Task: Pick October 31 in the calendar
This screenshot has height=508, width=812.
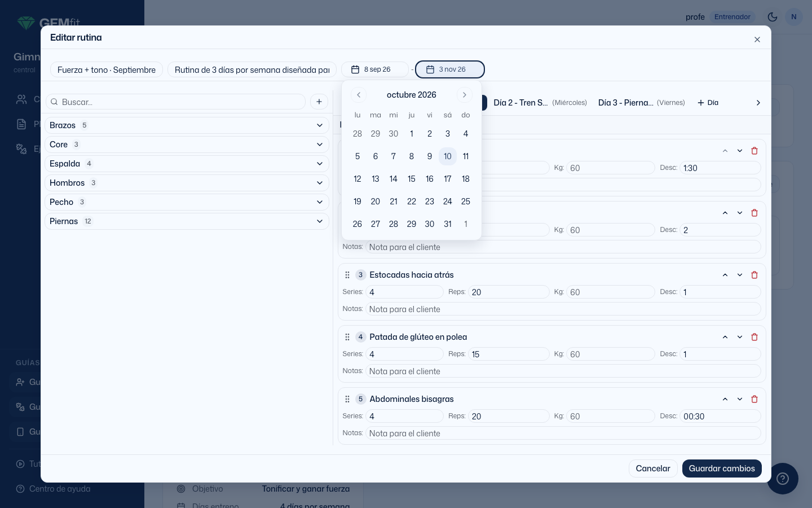Action: point(448,224)
